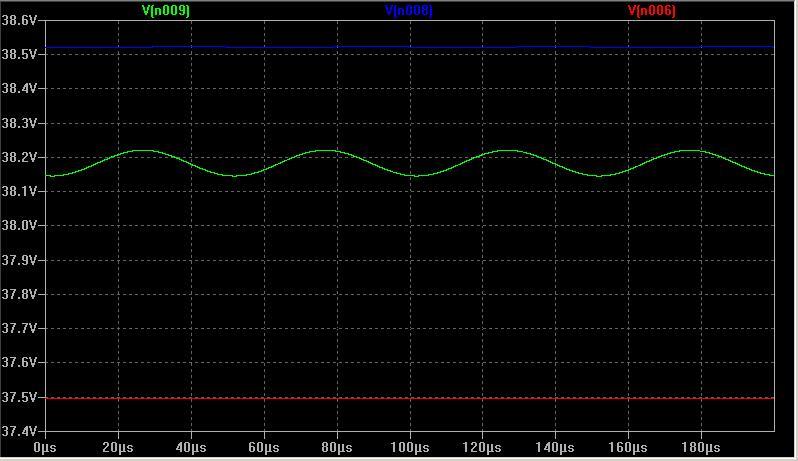
Task: Click the 37.9V vertical axis label
Action: pos(19,260)
